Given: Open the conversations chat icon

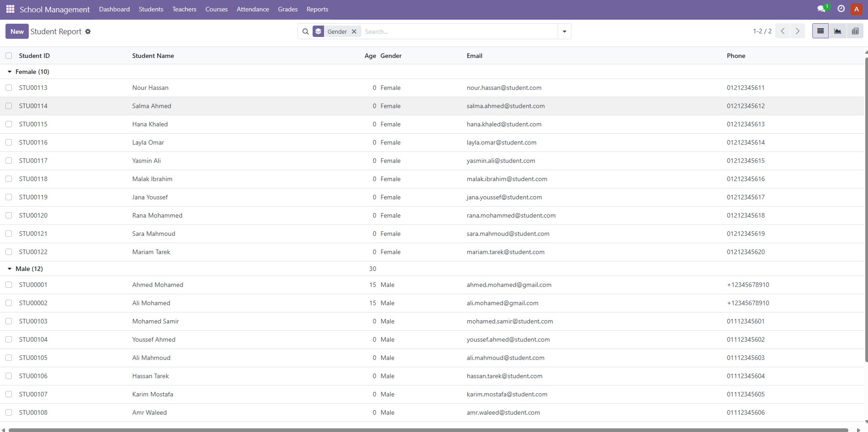Looking at the screenshot, I should tap(821, 9).
